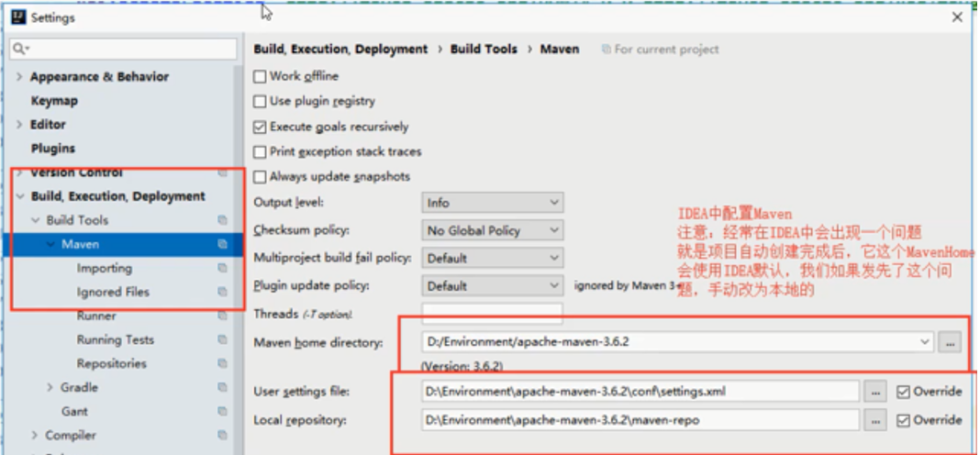The height and width of the screenshot is (455, 980).
Task: Toggle Override for User settings file
Action: pos(903,392)
